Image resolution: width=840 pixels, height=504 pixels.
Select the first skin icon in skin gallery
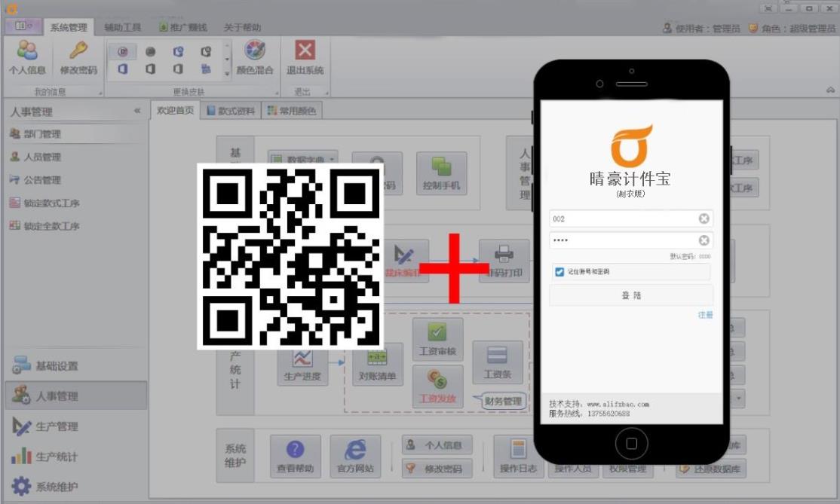[123, 51]
